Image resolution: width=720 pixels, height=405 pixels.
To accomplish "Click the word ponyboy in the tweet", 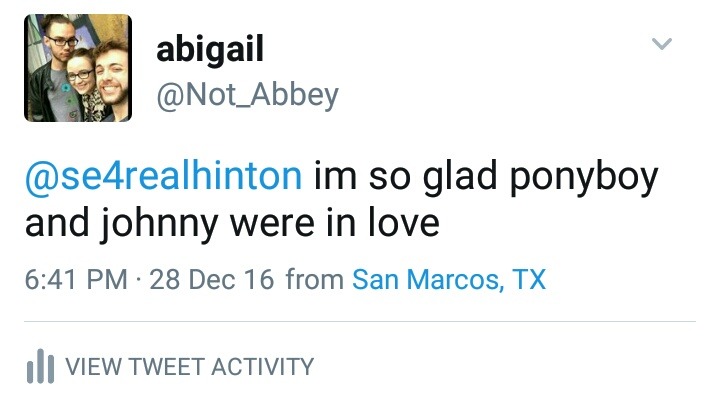I will [x=582, y=177].
